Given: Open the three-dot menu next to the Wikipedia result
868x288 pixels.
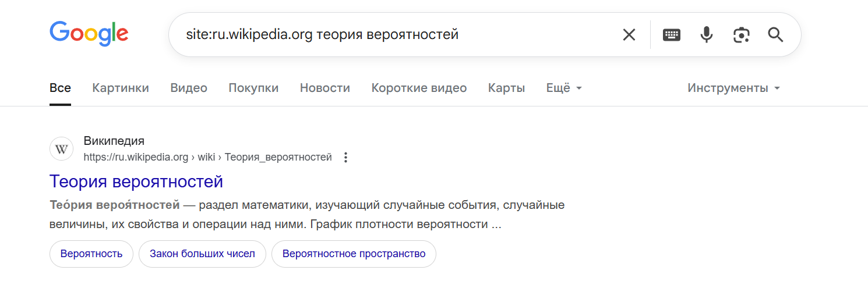Looking at the screenshot, I should (x=345, y=157).
